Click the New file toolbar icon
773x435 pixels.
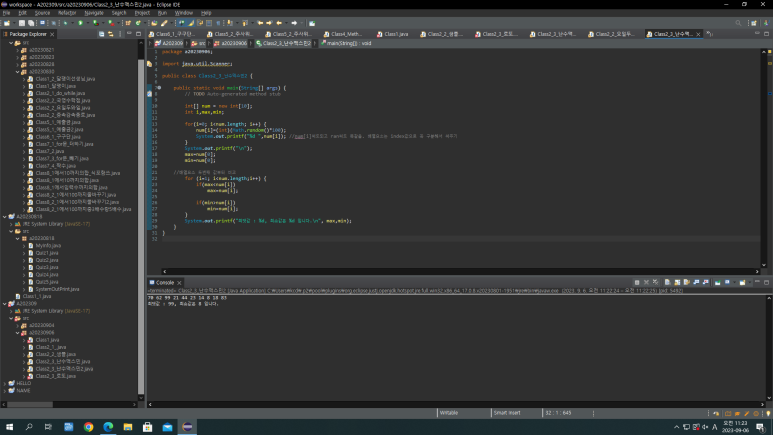7,23
